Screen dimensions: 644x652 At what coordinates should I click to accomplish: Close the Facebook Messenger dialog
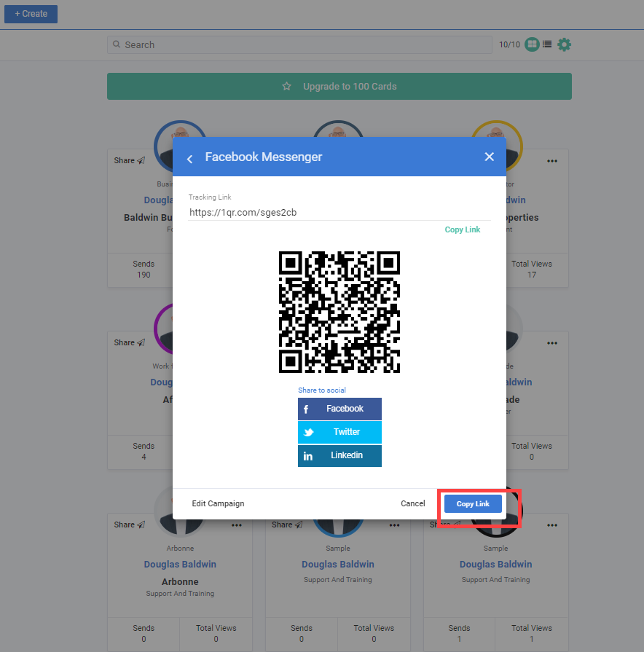(x=490, y=157)
